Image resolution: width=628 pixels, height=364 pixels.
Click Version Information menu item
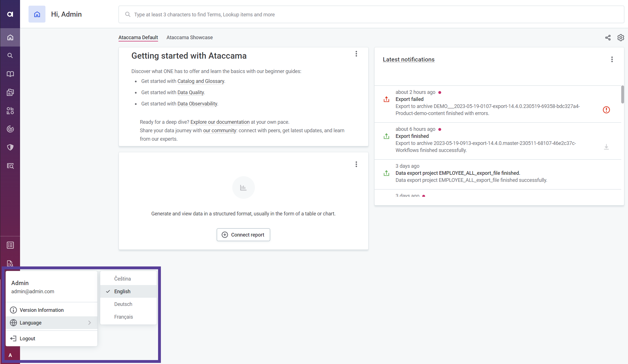(x=41, y=310)
